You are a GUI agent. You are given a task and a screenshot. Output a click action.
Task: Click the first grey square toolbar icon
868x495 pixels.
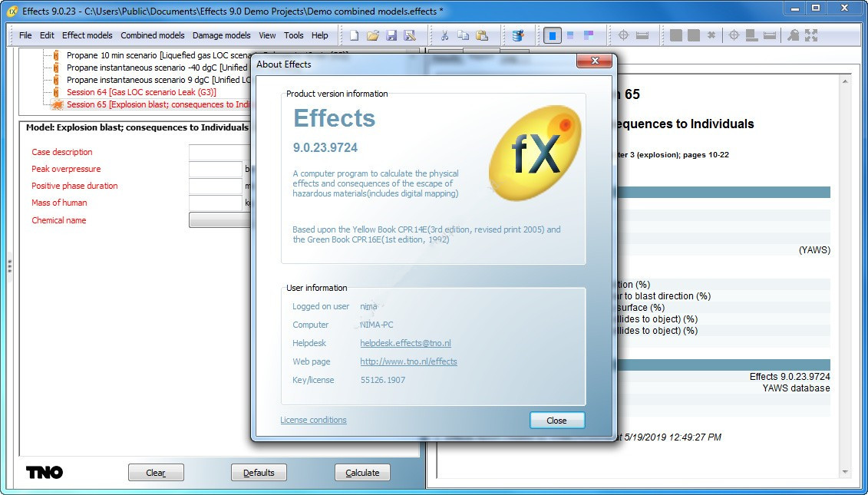tap(676, 35)
